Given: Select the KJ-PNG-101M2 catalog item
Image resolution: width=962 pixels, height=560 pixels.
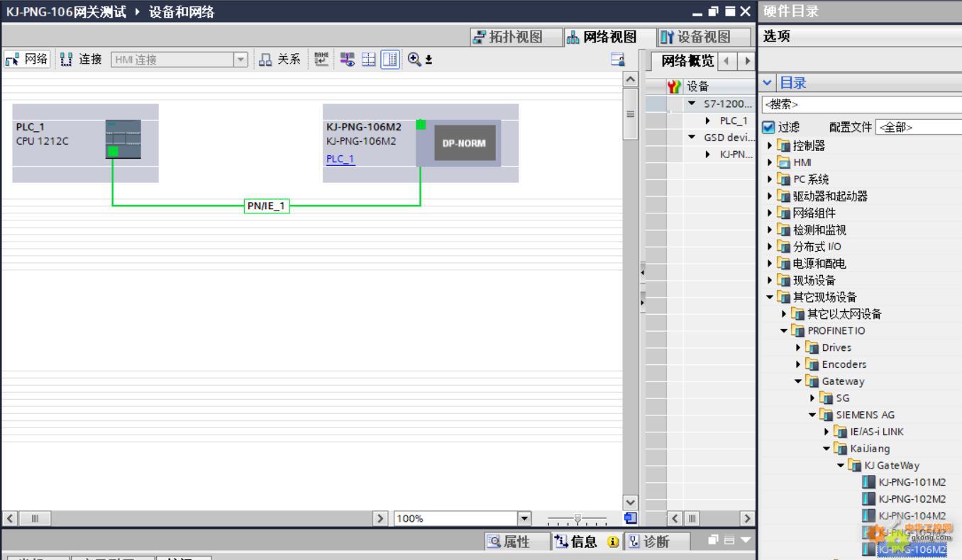Looking at the screenshot, I should pyautogui.click(x=912, y=482).
